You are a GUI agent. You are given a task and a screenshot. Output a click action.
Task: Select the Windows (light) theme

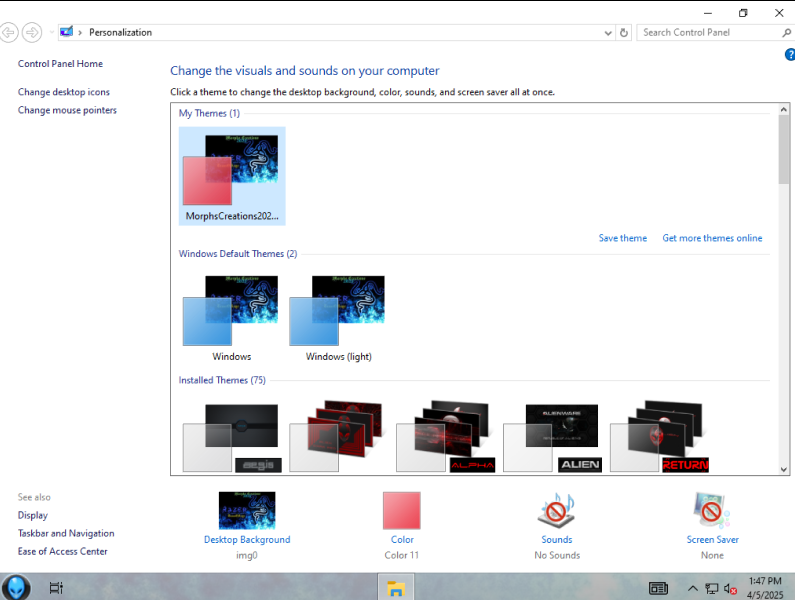339,319
